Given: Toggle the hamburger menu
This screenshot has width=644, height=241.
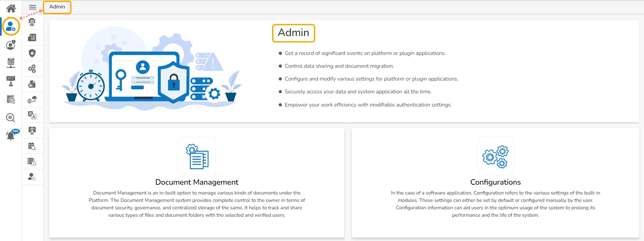Looking at the screenshot, I should pos(32,7).
